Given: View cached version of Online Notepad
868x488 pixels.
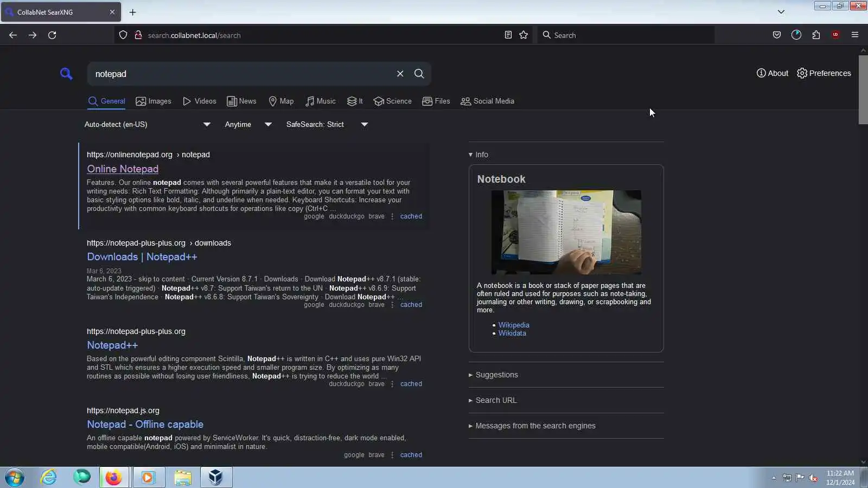Looking at the screenshot, I should [x=411, y=216].
